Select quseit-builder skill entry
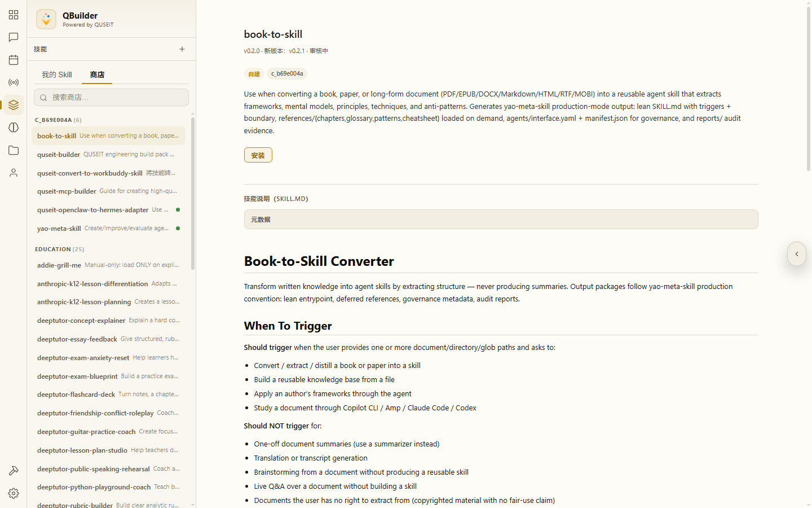 pyautogui.click(x=108, y=155)
